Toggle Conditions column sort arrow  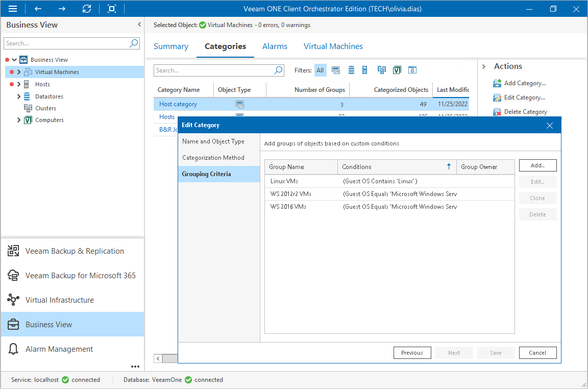coord(449,166)
